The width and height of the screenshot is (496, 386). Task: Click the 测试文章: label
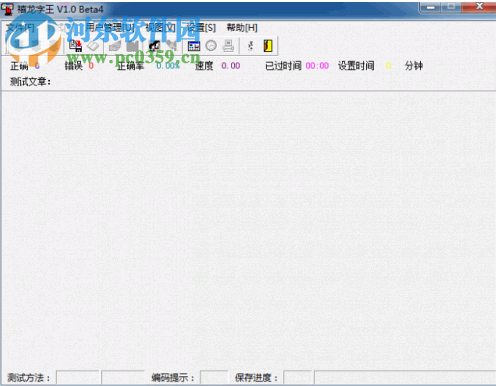click(30, 81)
